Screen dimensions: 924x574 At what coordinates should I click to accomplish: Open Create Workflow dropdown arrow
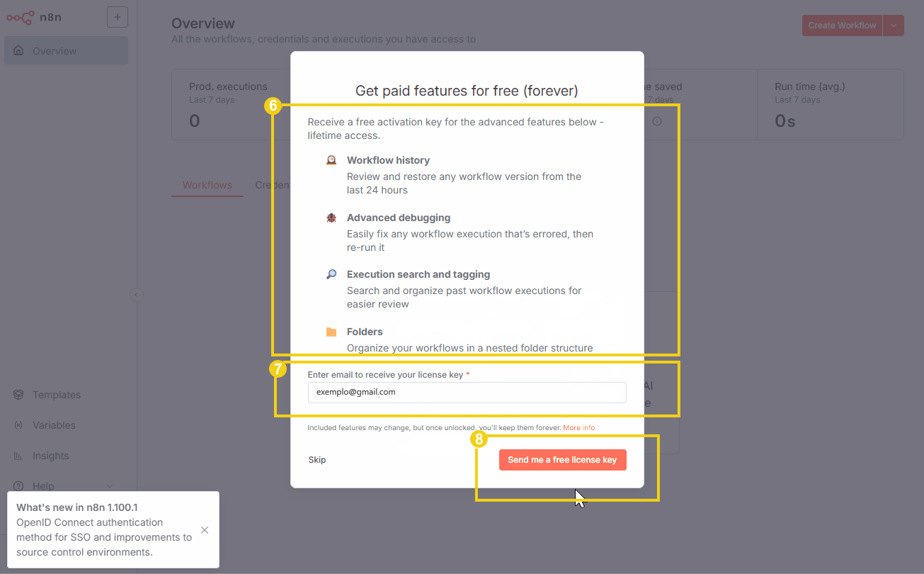894,26
